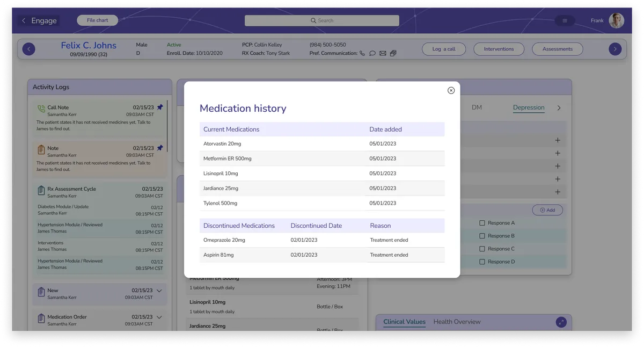Open the hamburger menu in the top bar
This screenshot has width=644, height=347.
[x=565, y=20]
